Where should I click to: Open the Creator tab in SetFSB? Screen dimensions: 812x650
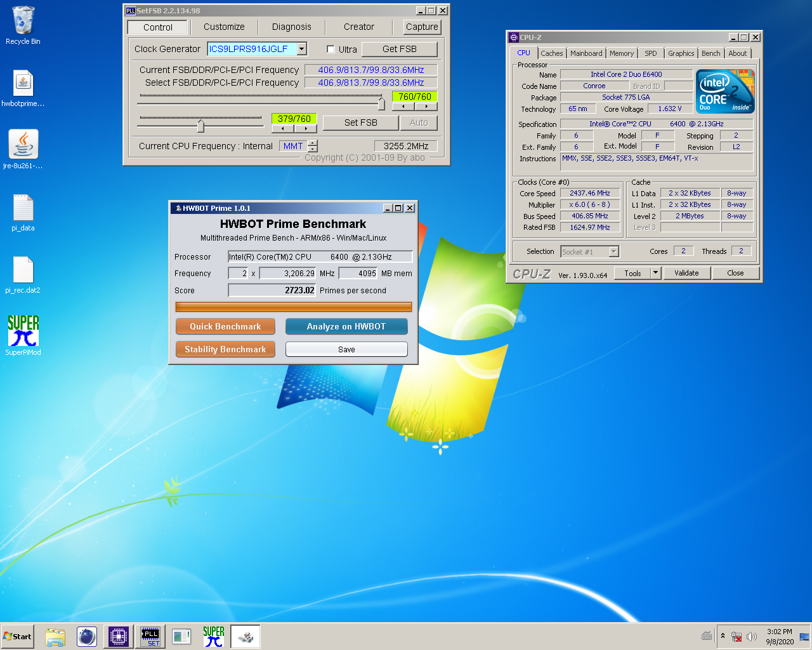359,27
